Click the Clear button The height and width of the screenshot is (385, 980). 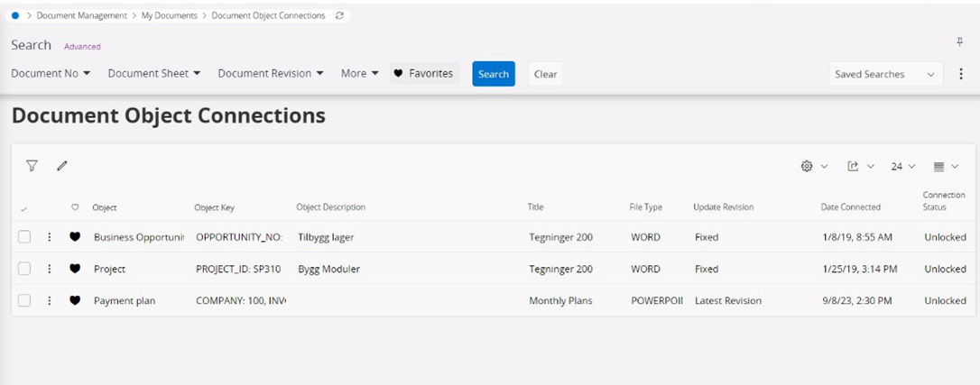pos(545,74)
